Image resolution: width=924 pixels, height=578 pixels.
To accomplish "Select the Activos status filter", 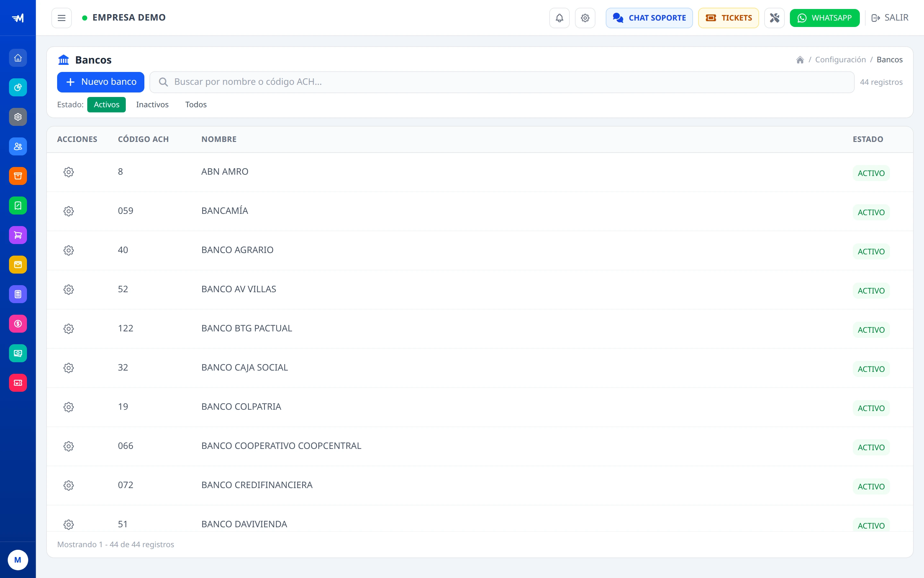I will [x=107, y=105].
